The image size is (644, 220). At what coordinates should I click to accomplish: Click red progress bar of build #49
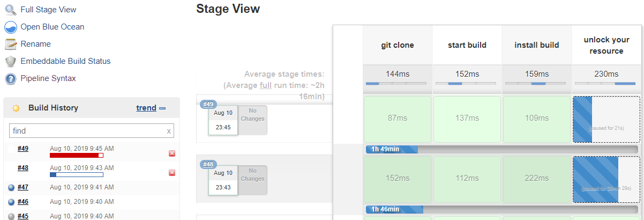[x=76, y=156]
